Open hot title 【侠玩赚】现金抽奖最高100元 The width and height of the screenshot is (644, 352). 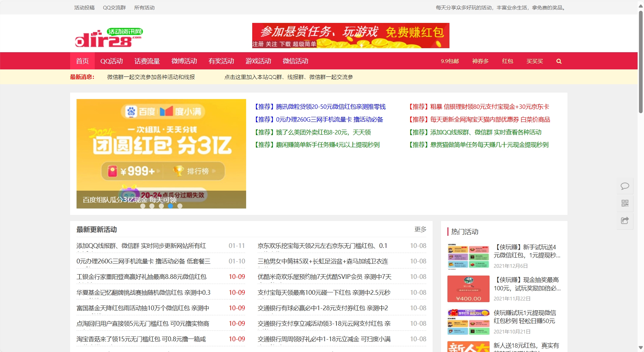coord(527,284)
